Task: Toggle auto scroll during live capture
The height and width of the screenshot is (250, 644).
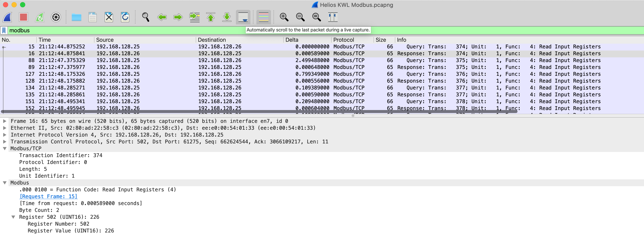Action: (243, 17)
